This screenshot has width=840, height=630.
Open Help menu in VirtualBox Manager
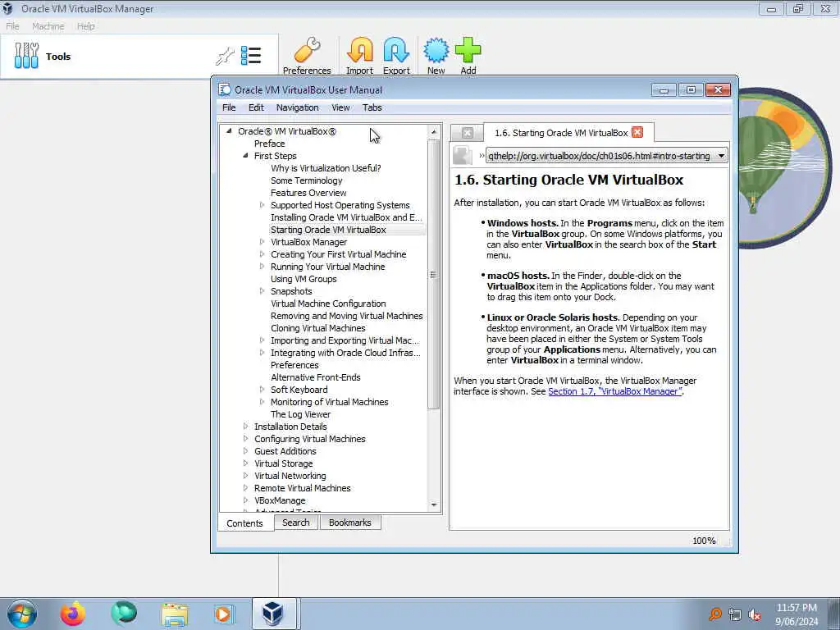click(85, 25)
